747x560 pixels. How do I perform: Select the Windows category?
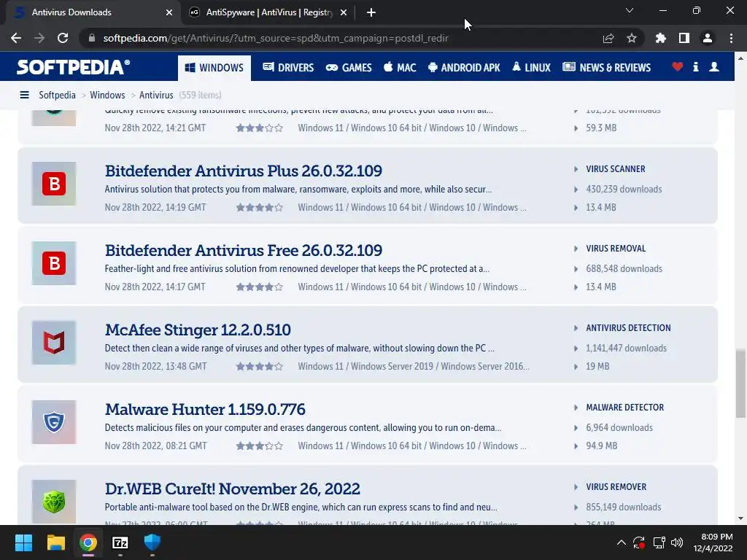pyautogui.click(x=214, y=68)
